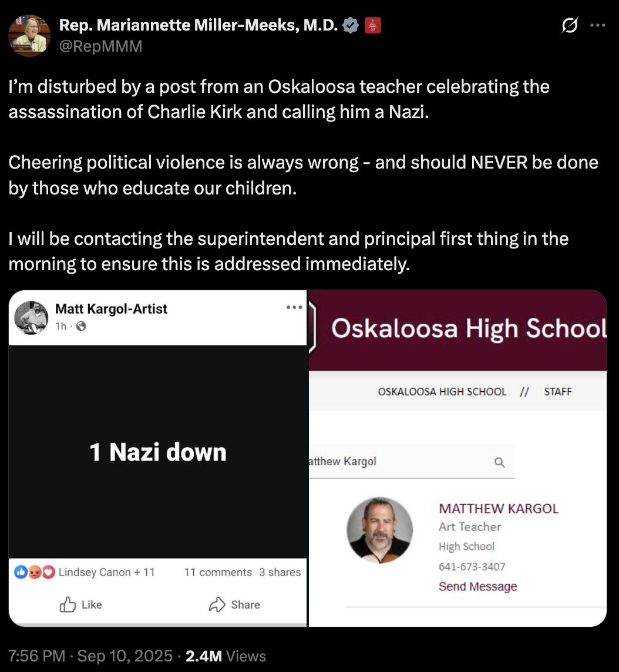Click the Send Message link

(477, 586)
